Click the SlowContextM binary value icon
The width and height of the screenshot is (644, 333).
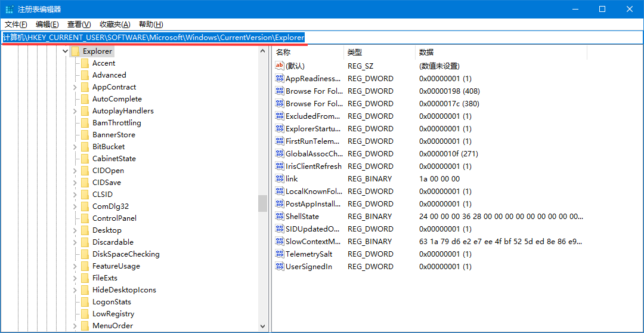click(280, 241)
